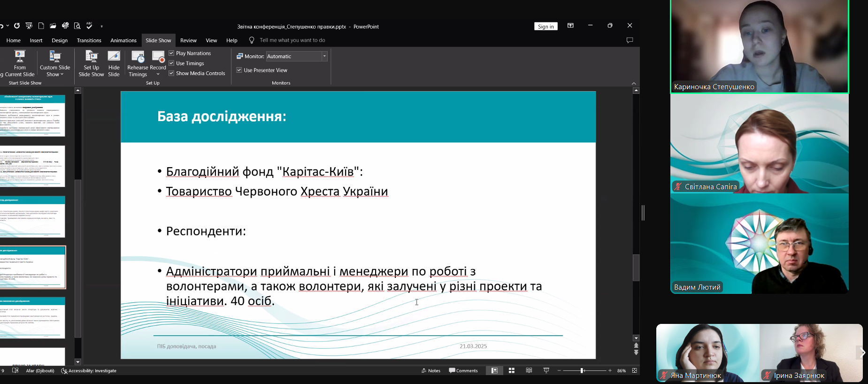Viewport: 868px width, 384px height.
Task: Open the Monitor dropdown list
Action: tap(324, 56)
